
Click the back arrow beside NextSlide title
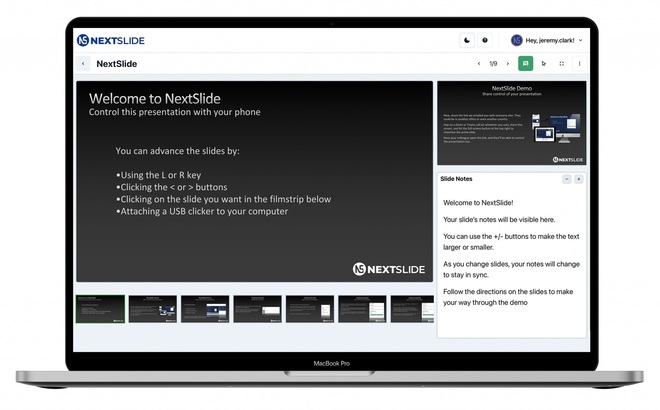tap(83, 64)
